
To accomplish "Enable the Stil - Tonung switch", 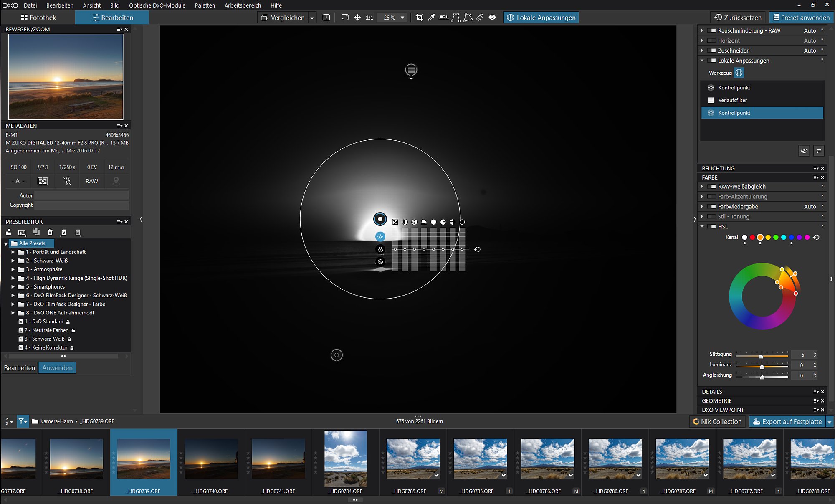I will (711, 217).
